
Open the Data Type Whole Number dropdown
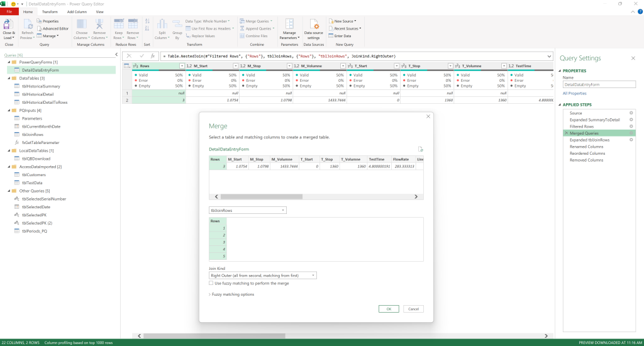tap(208, 21)
